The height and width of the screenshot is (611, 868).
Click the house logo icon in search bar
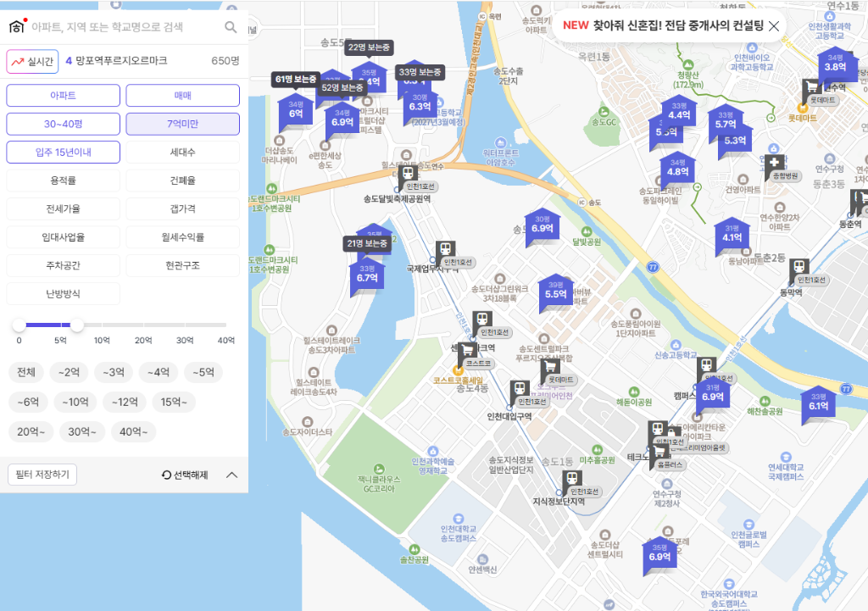pyautogui.click(x=18, y=26)
